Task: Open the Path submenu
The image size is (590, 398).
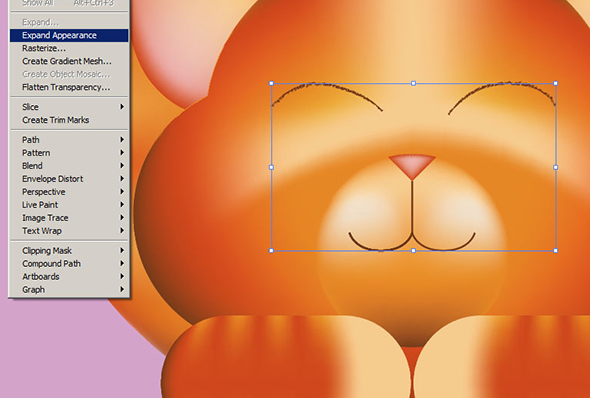Action: point(69,140)
